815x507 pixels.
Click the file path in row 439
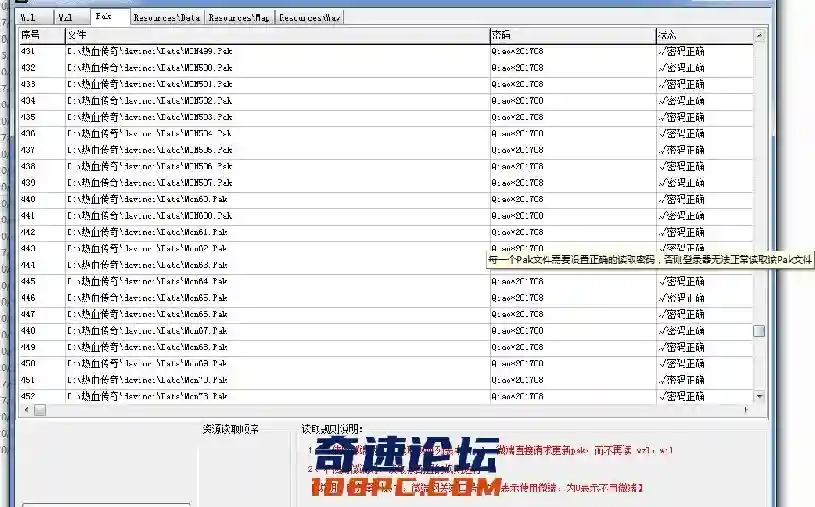tap(150, 183)
